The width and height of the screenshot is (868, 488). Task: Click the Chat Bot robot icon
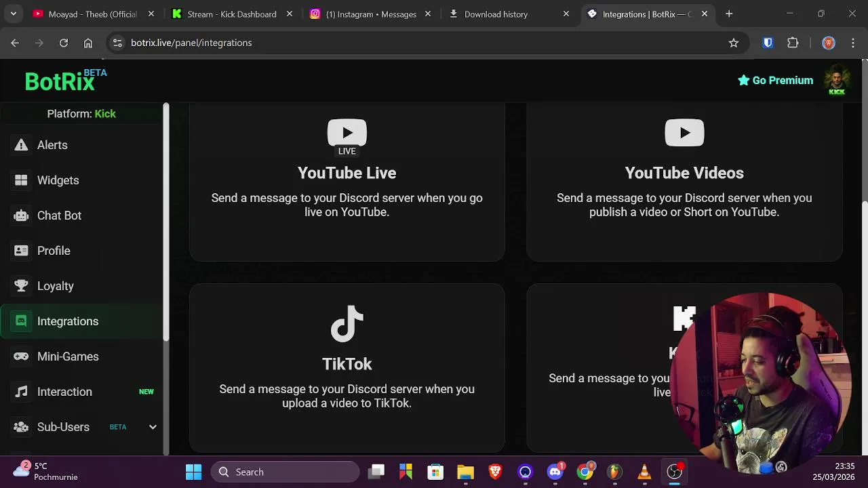pos(21,216)
